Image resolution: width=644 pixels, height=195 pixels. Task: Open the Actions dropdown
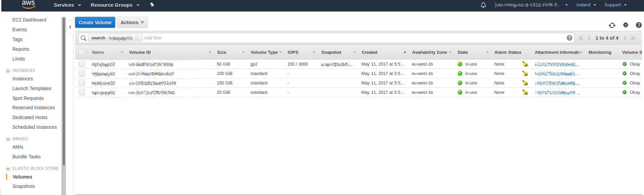click(x=132, y=23)
